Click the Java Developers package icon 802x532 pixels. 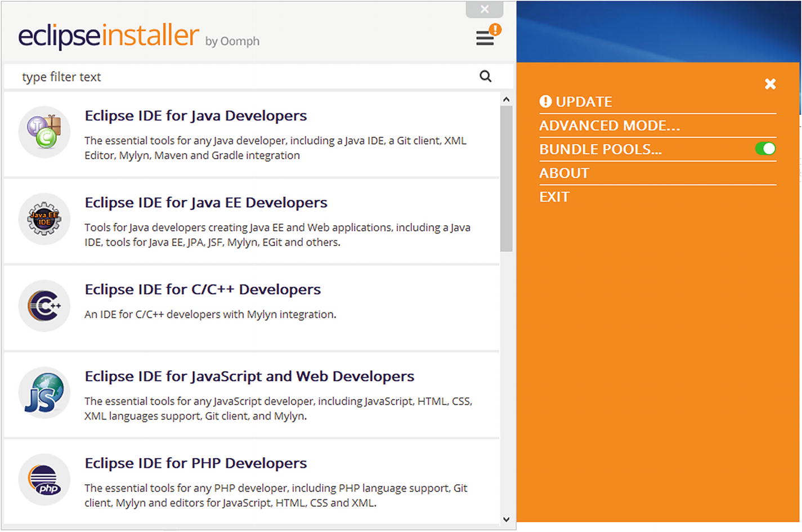[44, 132]
